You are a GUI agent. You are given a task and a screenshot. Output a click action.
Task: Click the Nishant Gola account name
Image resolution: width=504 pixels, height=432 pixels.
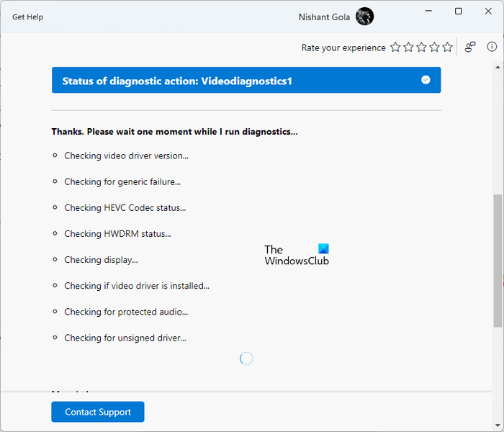coord(324,17)
